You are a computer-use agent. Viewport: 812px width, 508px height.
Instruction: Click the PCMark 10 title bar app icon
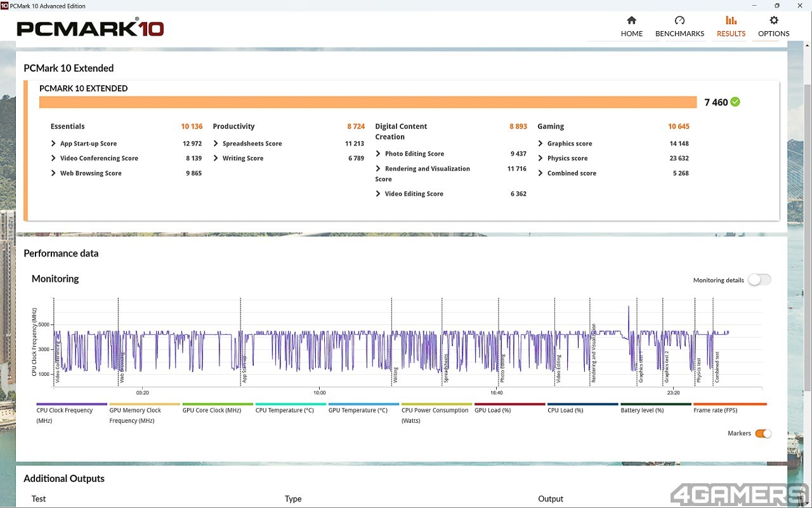tap(4, 5)
